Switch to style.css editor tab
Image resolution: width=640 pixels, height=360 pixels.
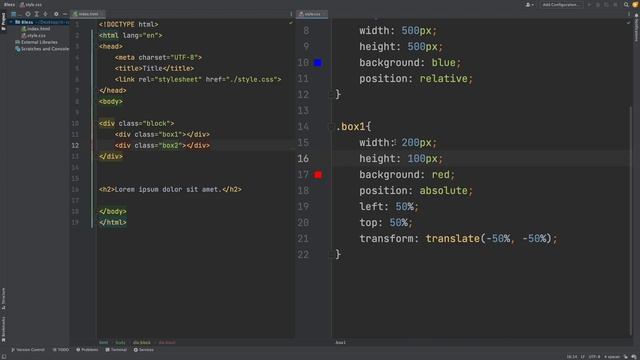(x=312, y=14)
